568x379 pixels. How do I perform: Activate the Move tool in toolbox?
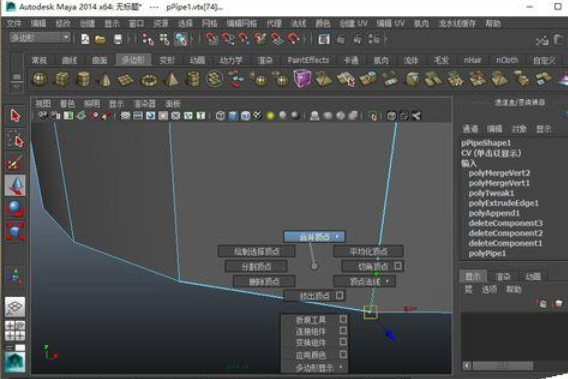[15, 185]
